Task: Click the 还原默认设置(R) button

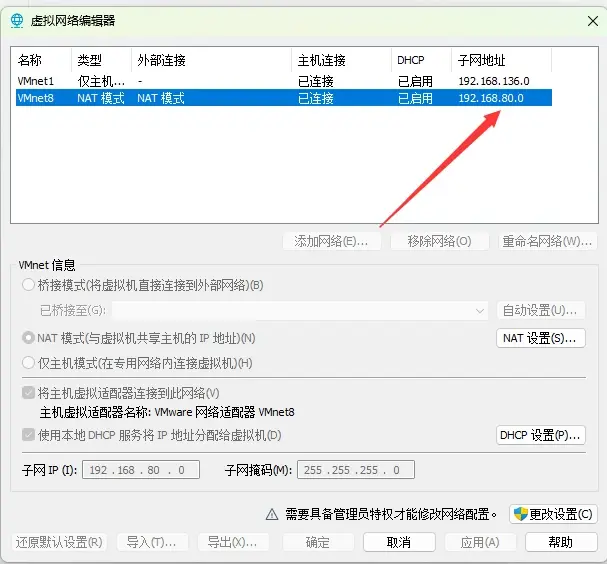Action: (59, 542)
